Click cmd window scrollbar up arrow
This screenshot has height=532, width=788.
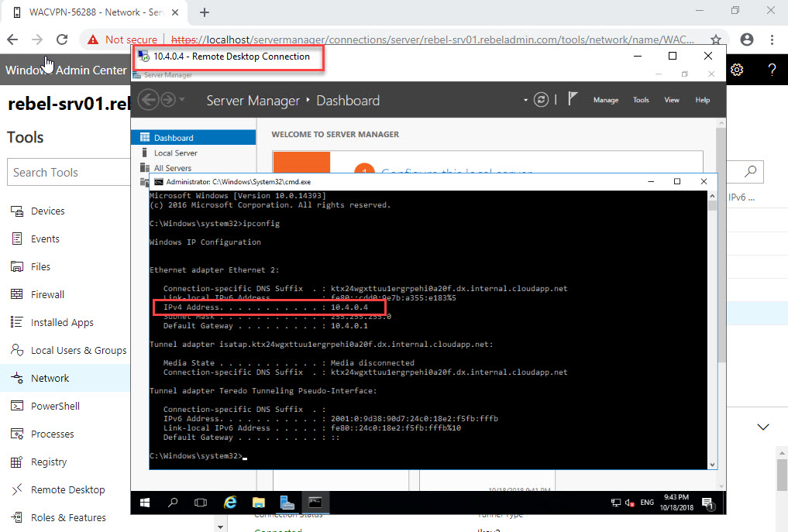712,195
